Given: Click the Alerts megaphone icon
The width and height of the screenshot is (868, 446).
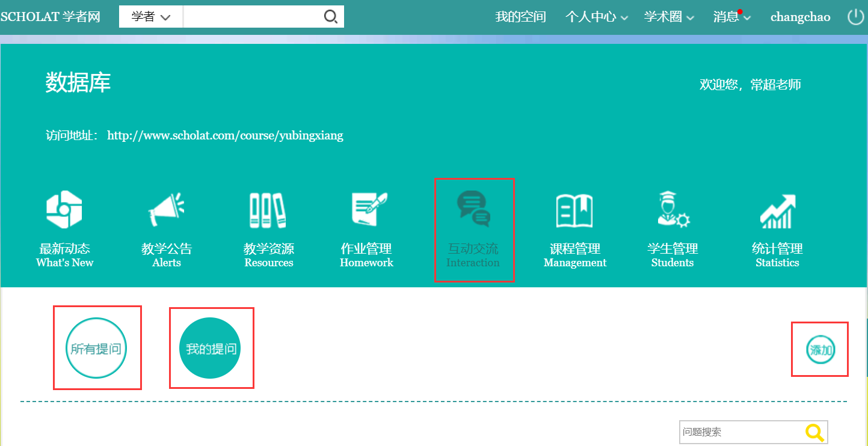Looking at the screenshot, I should (x=166, y=210).
